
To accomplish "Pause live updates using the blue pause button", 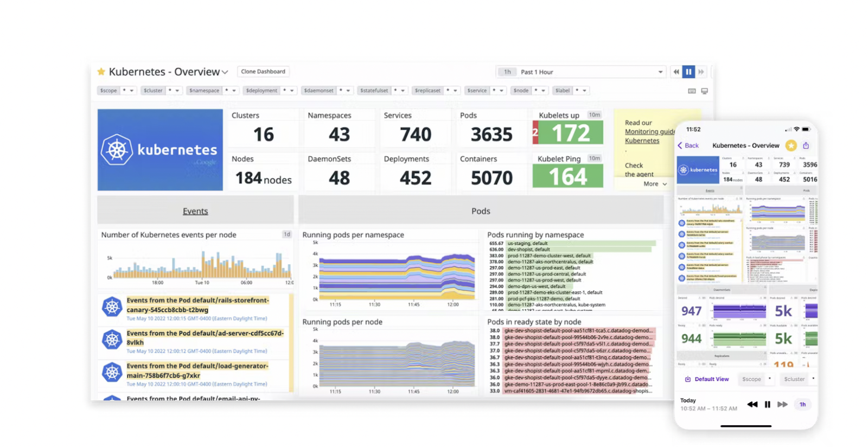I will pyautogui.click(x=688, y=72).
